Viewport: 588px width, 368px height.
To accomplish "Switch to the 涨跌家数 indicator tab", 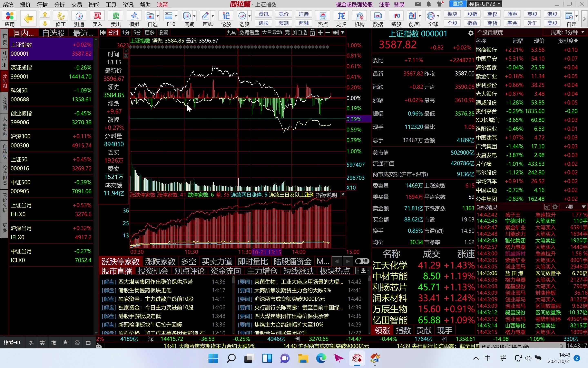I will [x=160, y=261].
